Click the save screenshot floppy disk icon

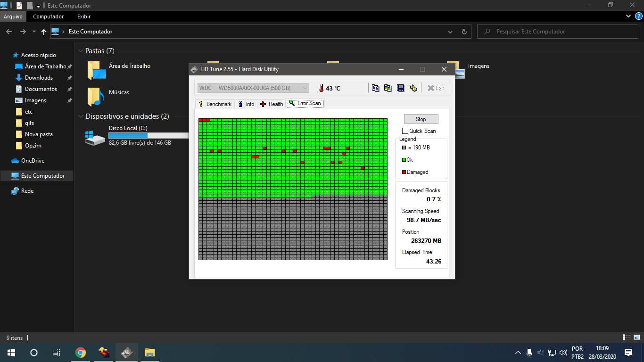pyautogui.click(x=401, y=88)
